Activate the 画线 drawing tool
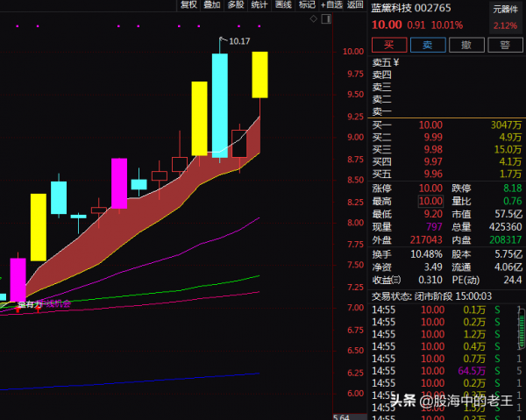526x420 pixels. (283, 5)
